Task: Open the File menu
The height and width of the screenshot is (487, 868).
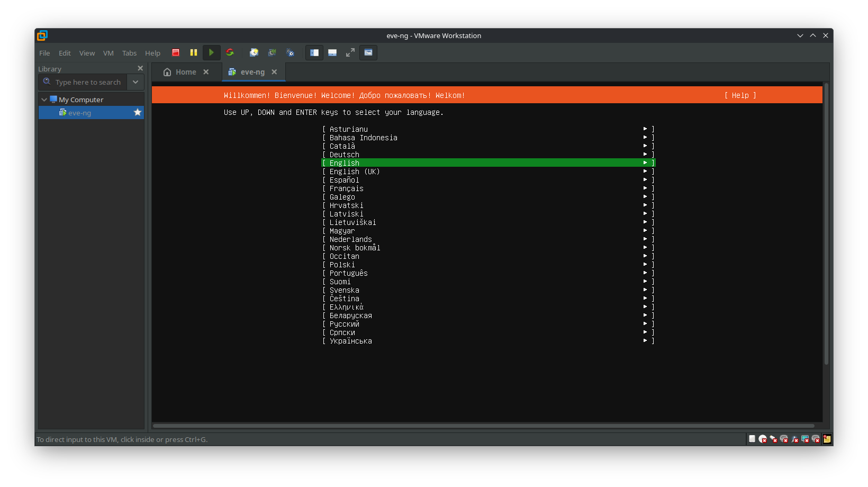Action: coord(44,53)
